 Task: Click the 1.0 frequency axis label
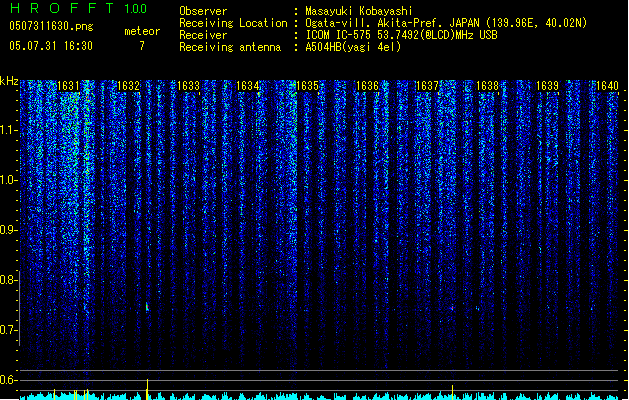pyautogui.click(x=8, y=180)
